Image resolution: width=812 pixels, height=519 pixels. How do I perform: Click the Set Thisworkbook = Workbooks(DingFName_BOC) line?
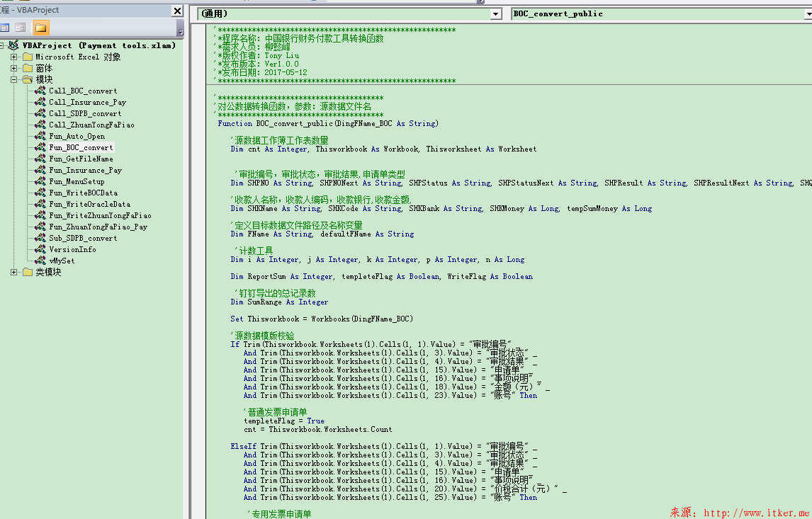pos(322,319)
